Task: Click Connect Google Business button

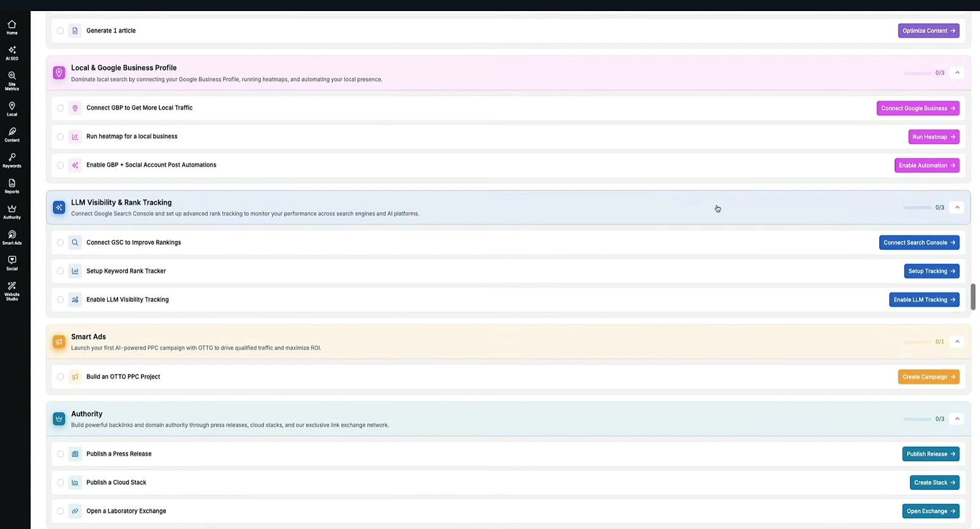Action: tap(918, 108)
